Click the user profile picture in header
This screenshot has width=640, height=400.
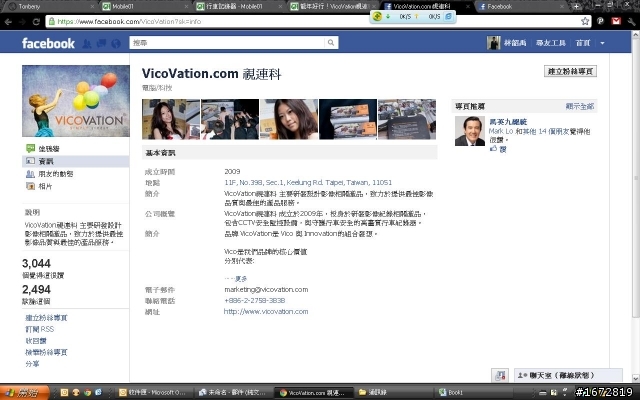[x=493, y=43]
